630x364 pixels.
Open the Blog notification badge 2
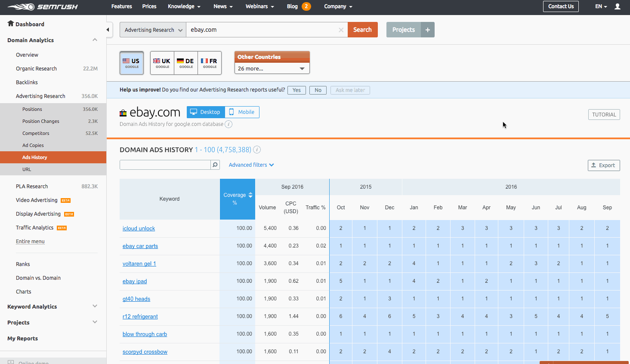click(306, 6)
